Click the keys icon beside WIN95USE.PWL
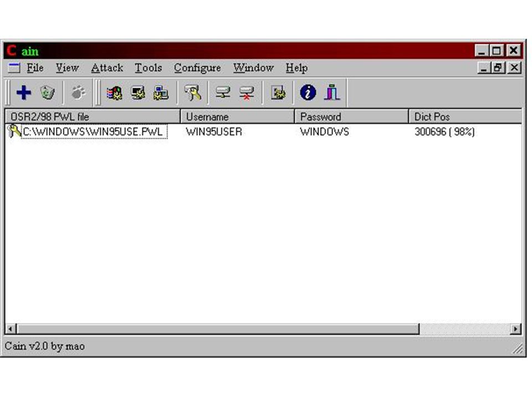This screenshot has width=532, height=399. (x=13, y=131)
